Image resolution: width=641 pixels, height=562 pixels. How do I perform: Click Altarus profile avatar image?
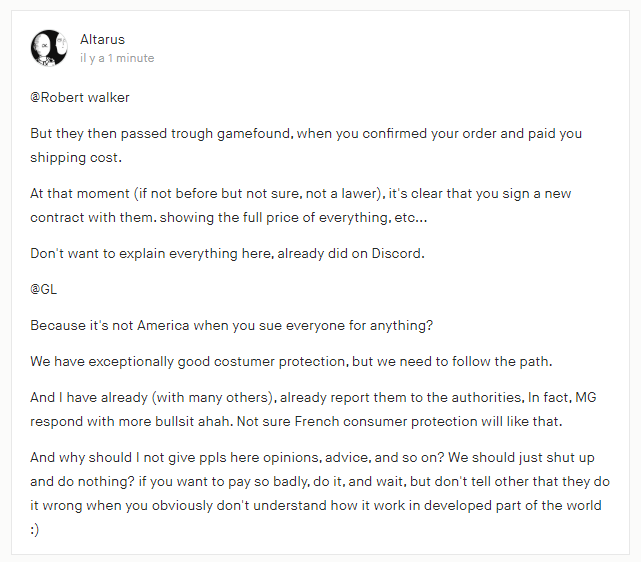(x=49, y=48)
